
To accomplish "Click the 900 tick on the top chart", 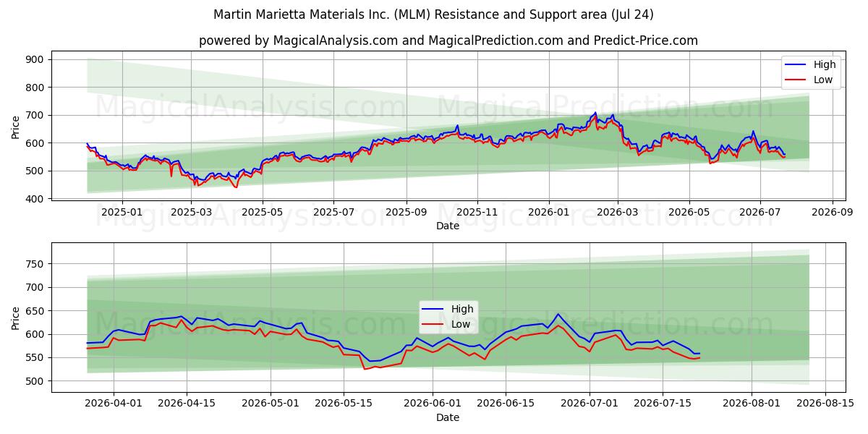I will point(35,59).
